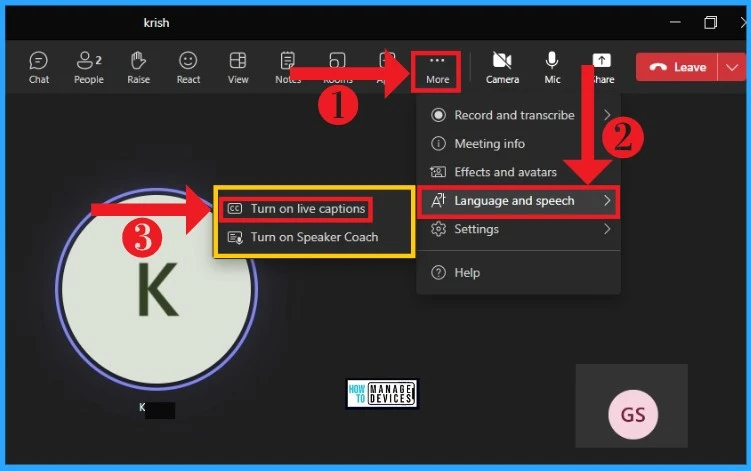The width and height of the screenshot is (751, 471).
Task: Turn on Speaker Coach
Action: pos(303,237)
